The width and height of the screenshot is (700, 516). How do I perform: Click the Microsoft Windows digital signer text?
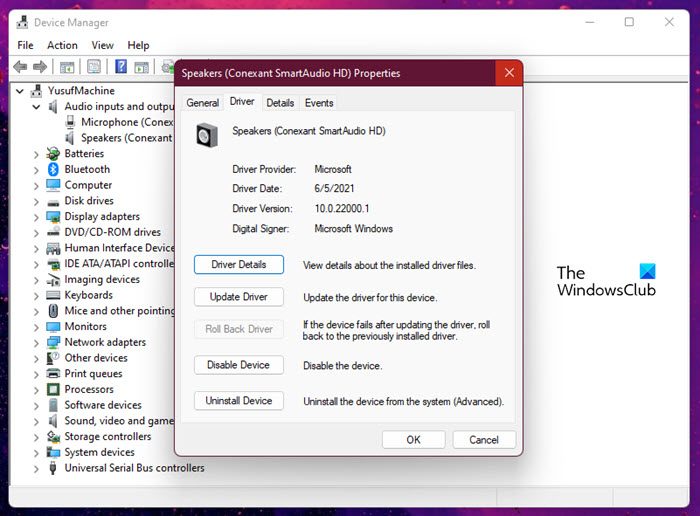pos(354,229)
